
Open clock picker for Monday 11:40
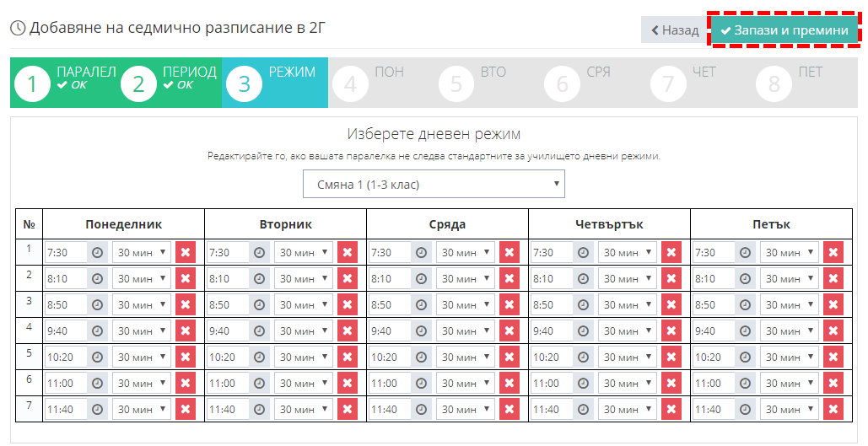coord(97,410)
